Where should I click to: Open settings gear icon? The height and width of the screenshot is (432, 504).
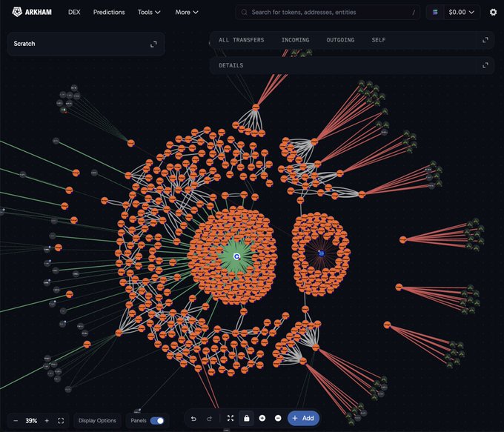tap(493, 12)
